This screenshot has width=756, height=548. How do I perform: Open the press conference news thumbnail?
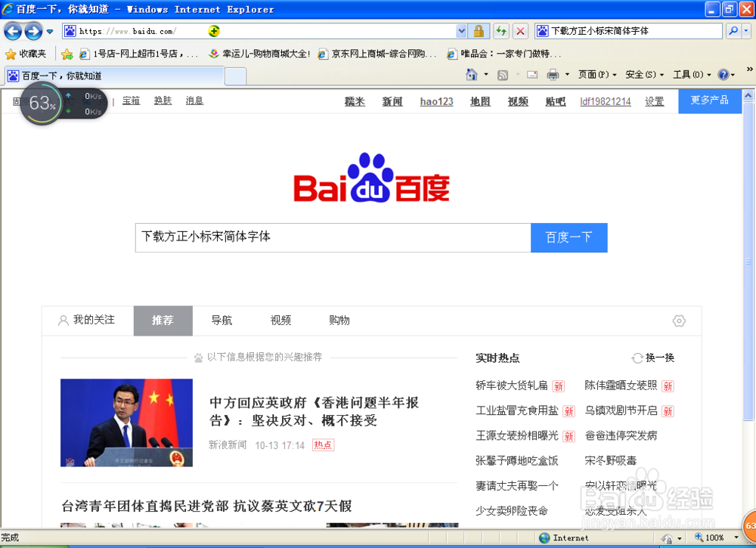[x=126, y=423]
